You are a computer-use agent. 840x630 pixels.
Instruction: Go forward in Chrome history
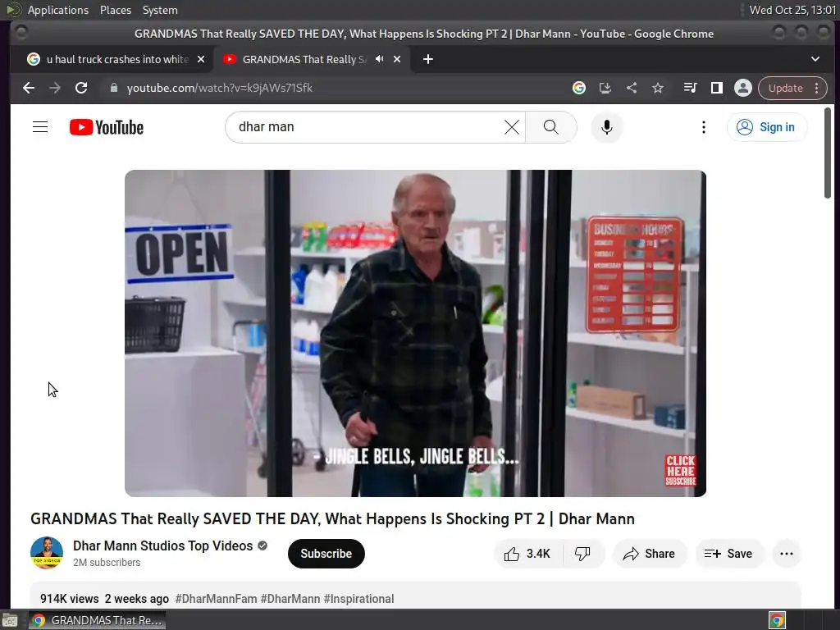point(55,88)
